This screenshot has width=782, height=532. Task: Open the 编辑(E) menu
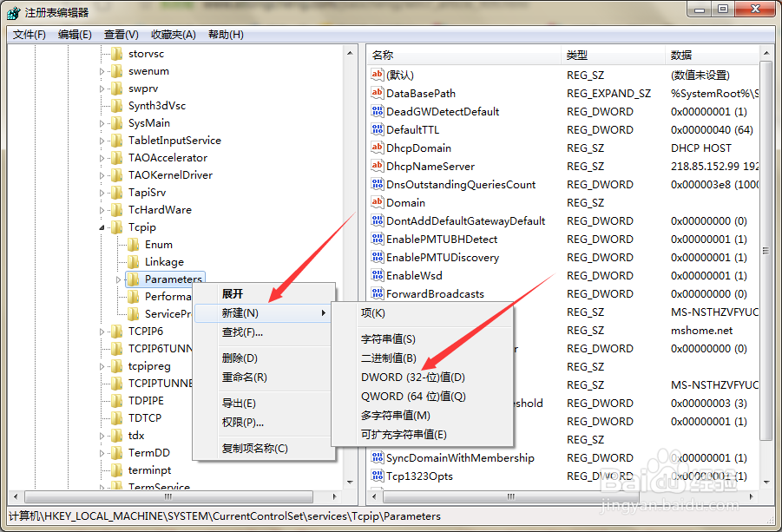[75, 35]
